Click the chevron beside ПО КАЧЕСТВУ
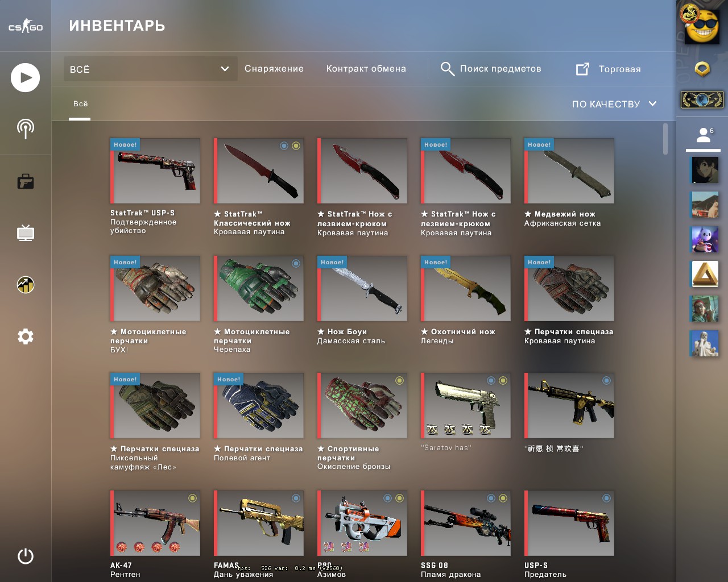728x582 pixels. tap(652, 103)
